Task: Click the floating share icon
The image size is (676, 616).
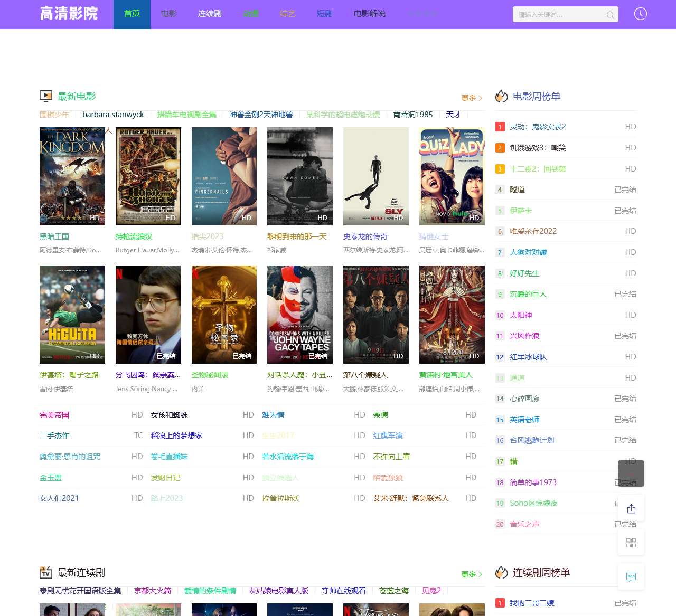Action: tap(631, 508)
